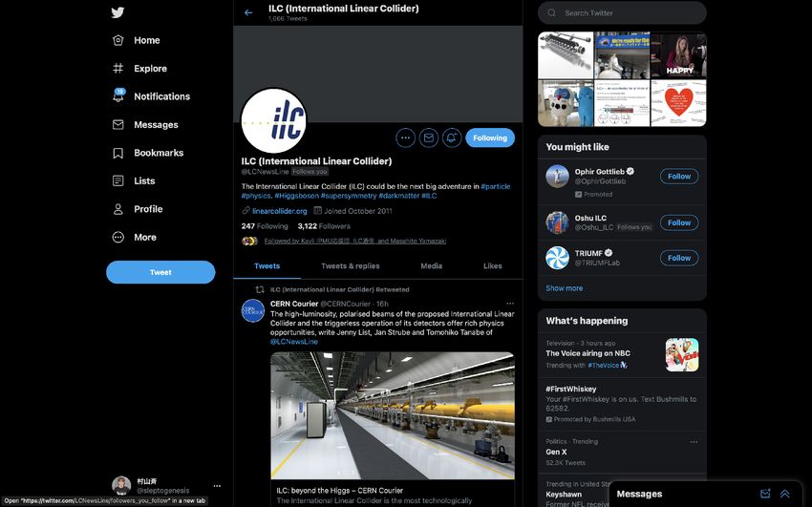The width and height of the screenshot is (812, 507).
Task: Toggle tweet notifications bell for ILC
Action: coord(452,137)
